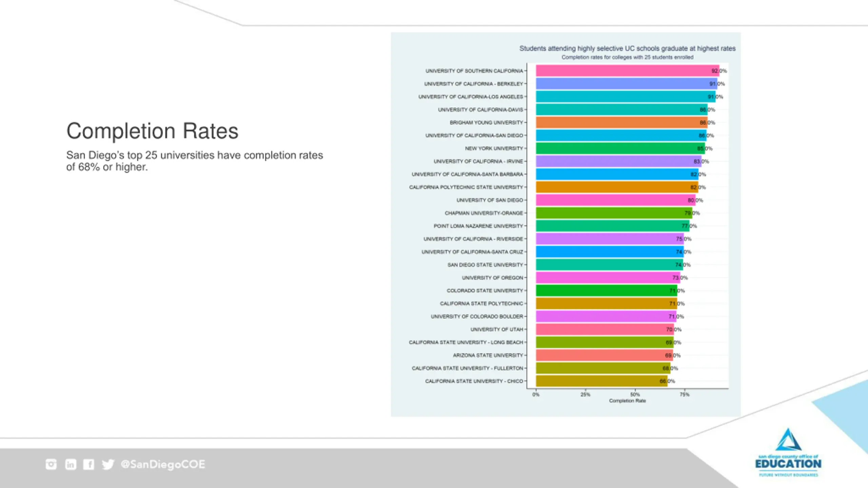Screen dimensions: 868x488
Task: Click the ARIZONA STATE UNIVERSITY label
Action: point(488,355)
